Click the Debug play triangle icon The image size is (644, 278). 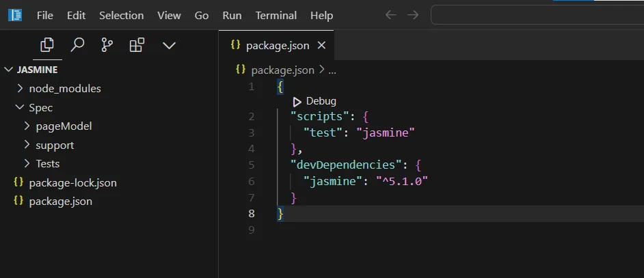[297, 101]
